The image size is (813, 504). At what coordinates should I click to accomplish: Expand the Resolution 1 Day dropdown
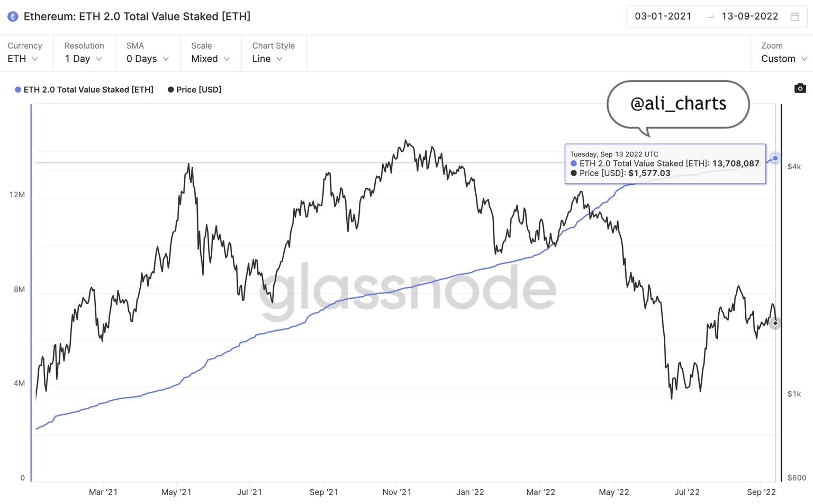tap(83, 59)
